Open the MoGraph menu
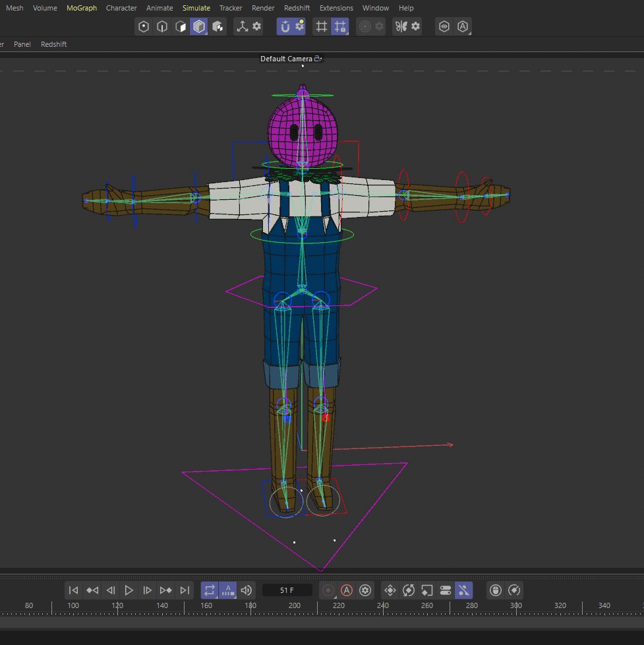Image resolution: width=644 pixels, height=645 pixels. click(x=82, y=8)
